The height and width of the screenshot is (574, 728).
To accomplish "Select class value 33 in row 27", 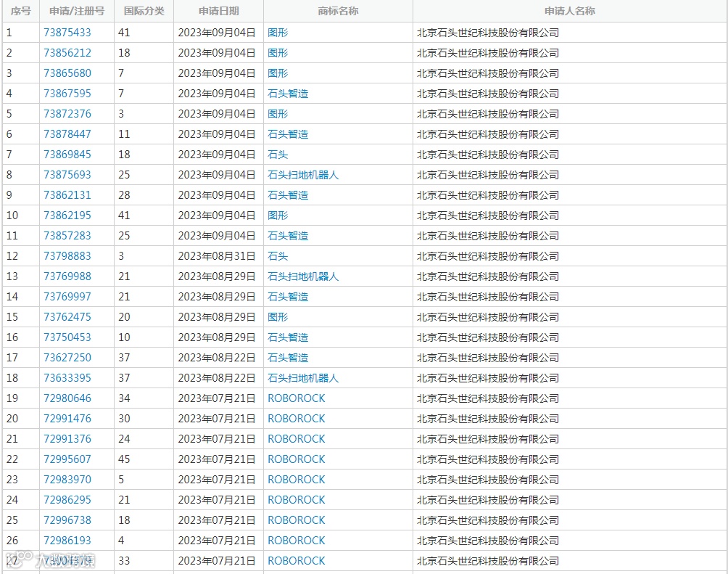I will (x=124, y=561).
